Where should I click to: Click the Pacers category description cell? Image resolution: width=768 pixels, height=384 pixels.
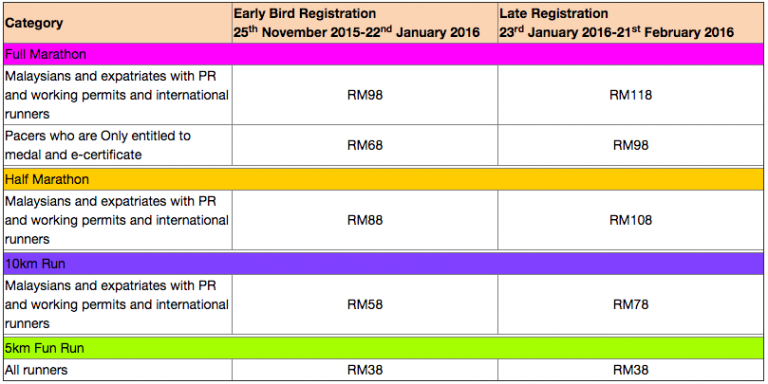point(118,145)
